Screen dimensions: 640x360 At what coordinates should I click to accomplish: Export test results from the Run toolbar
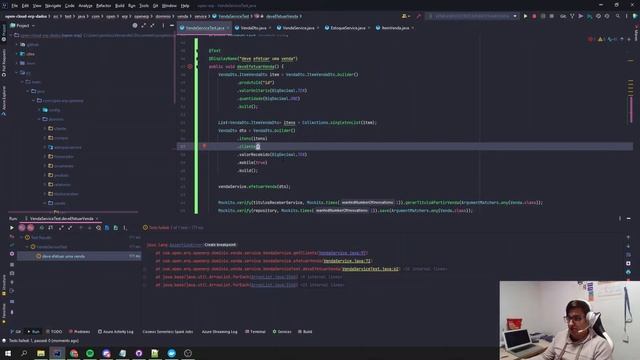[116, 228]
